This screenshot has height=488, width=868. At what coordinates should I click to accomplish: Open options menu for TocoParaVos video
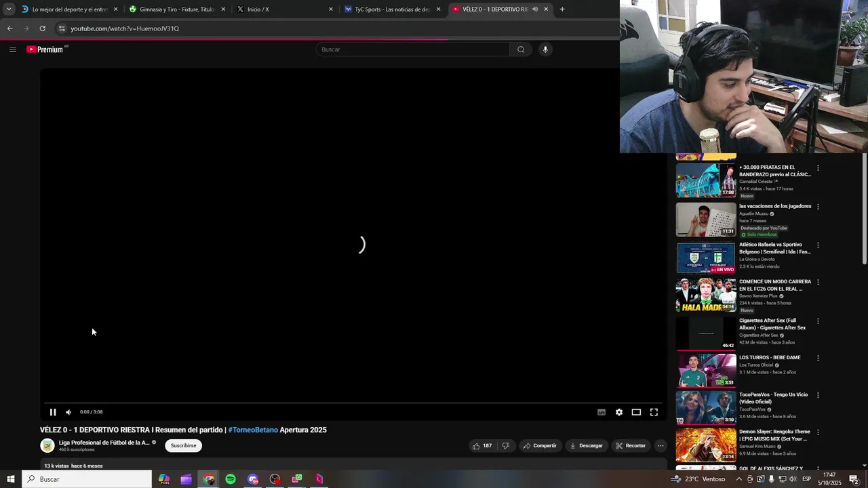pyautogui.click(x=818, y=395)
